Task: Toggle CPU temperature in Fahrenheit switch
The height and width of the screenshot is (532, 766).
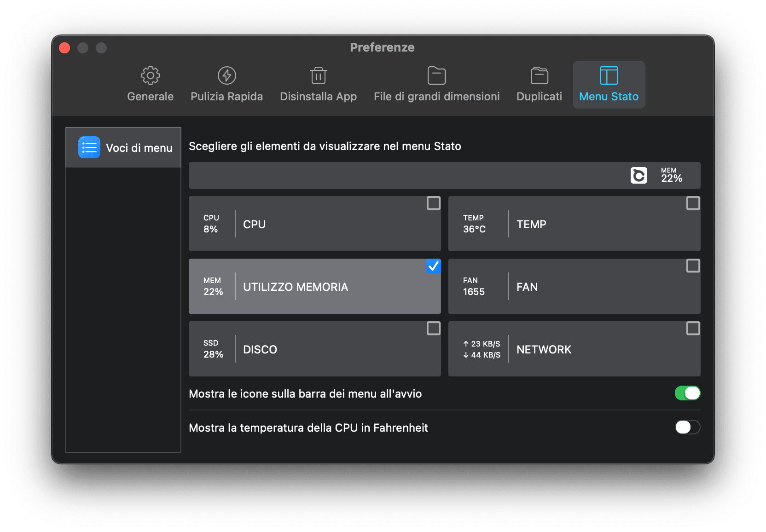Action: click(687, 427)
